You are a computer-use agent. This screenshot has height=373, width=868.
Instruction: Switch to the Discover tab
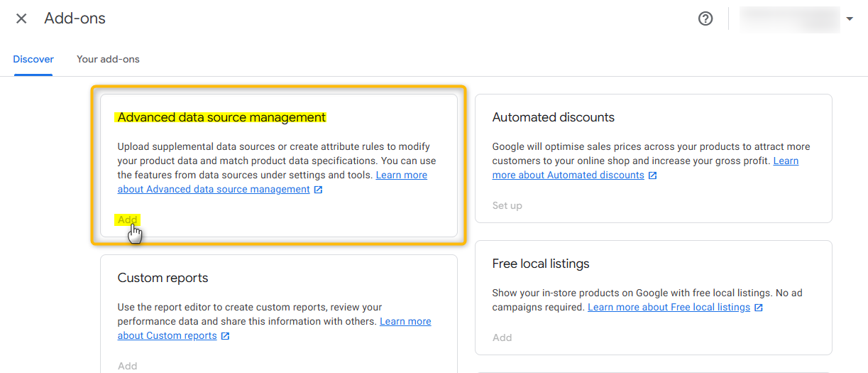[33, 59]
